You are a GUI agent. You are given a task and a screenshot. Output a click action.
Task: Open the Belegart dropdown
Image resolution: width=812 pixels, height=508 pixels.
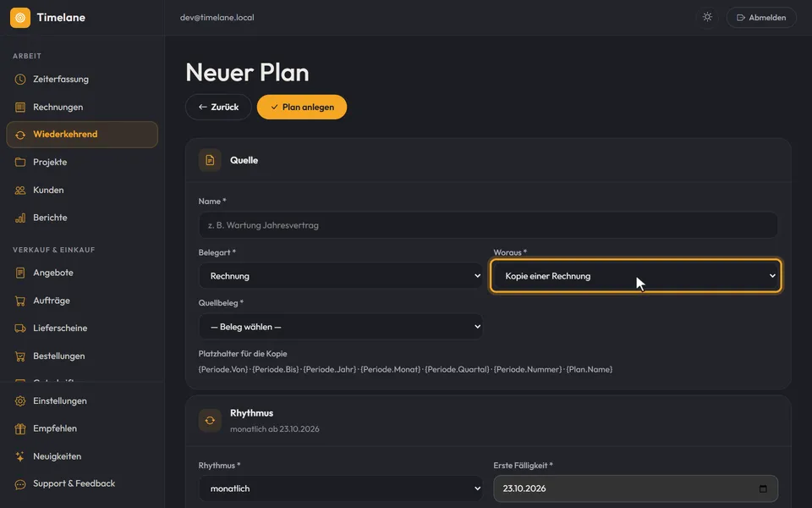click(341, 276)
